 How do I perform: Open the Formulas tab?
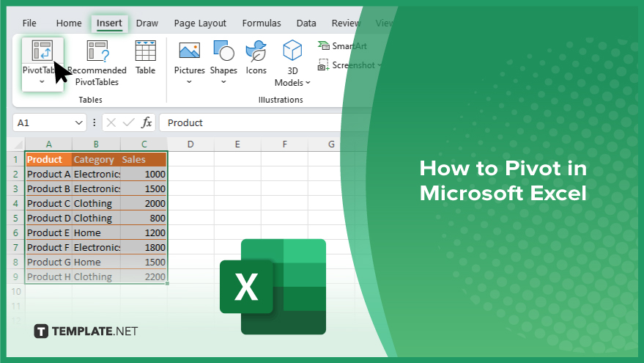coord(262,23)
